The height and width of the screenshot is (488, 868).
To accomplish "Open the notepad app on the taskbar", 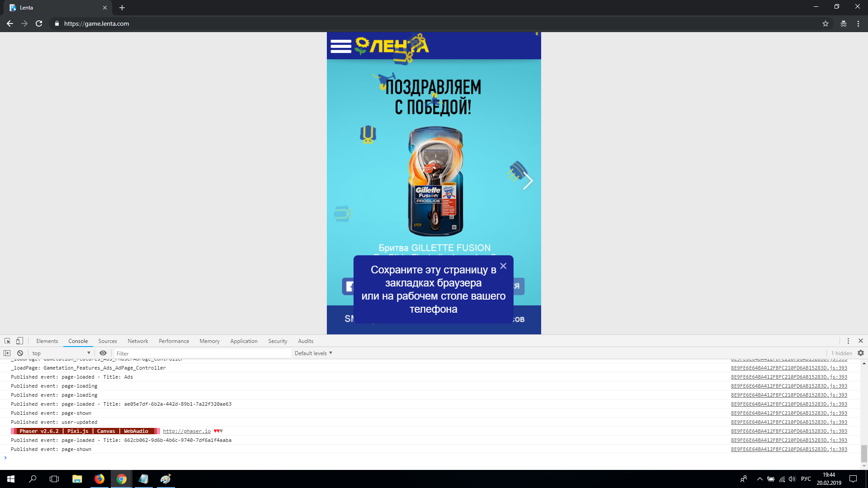I will point(144,479).
